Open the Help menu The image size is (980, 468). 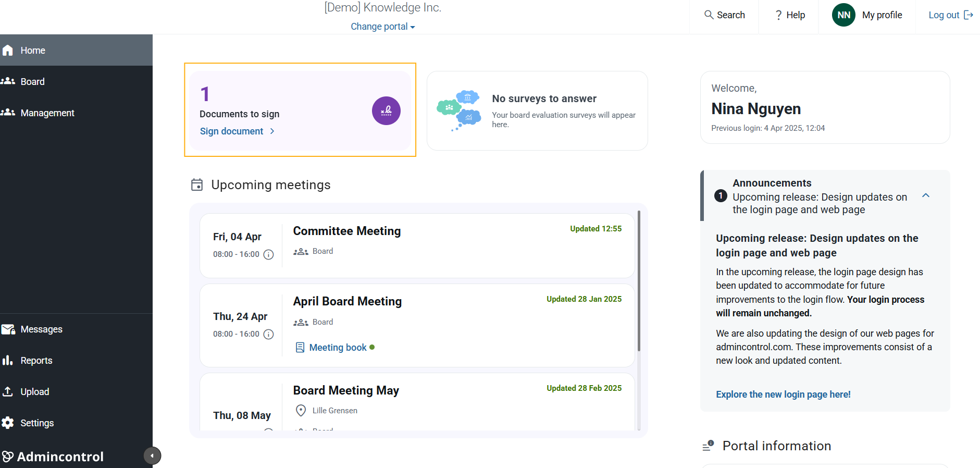tap(790, 15)
